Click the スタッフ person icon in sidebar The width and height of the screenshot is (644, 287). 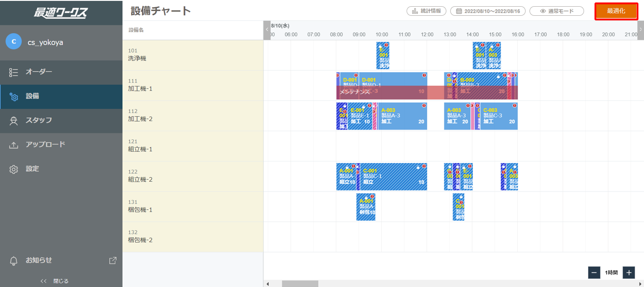(x=13, y=121)
